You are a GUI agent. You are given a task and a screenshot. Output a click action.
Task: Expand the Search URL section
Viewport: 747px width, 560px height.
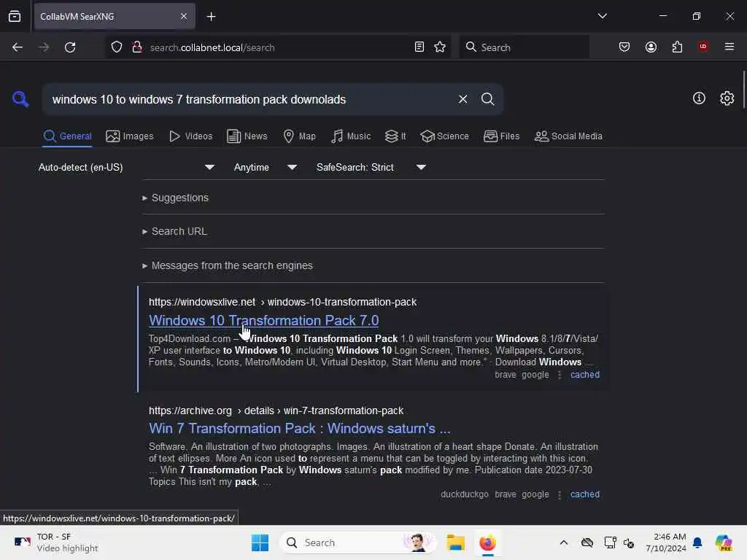pyautogui.click(x=174, y=231)
